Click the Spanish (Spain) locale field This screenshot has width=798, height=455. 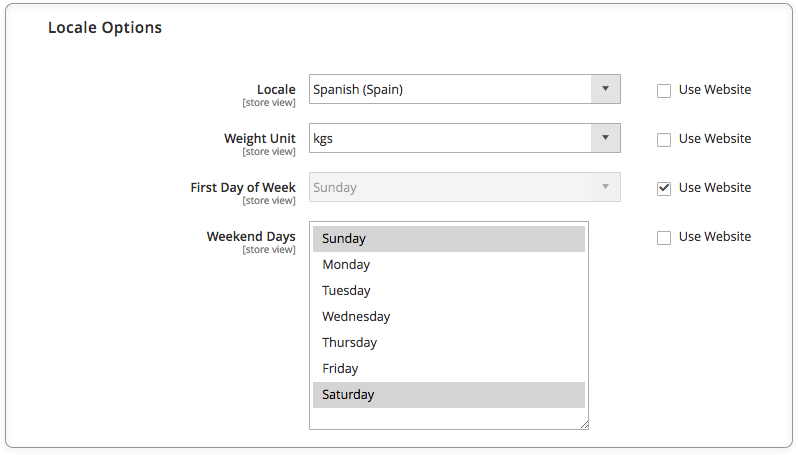(450, 89)
